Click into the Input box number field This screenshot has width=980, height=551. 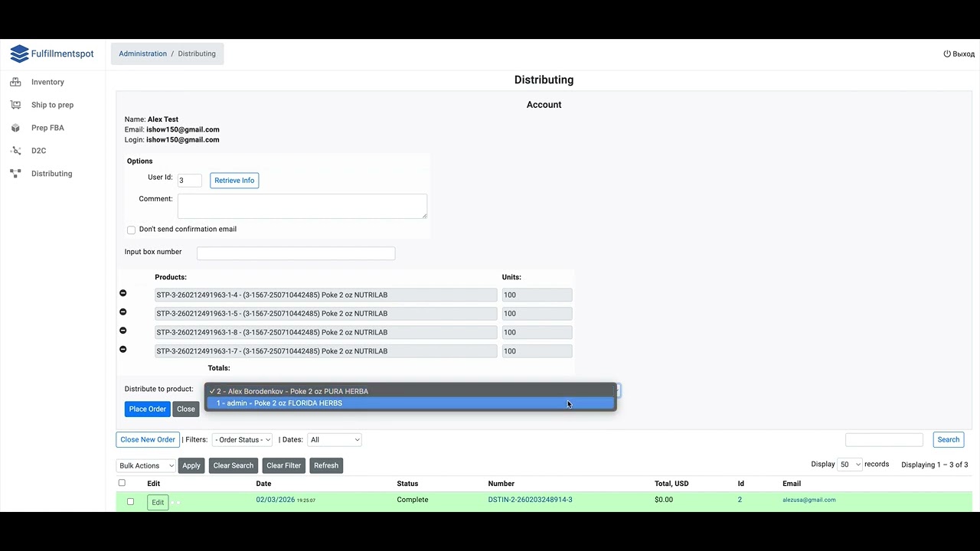click(x=296, y=253)
